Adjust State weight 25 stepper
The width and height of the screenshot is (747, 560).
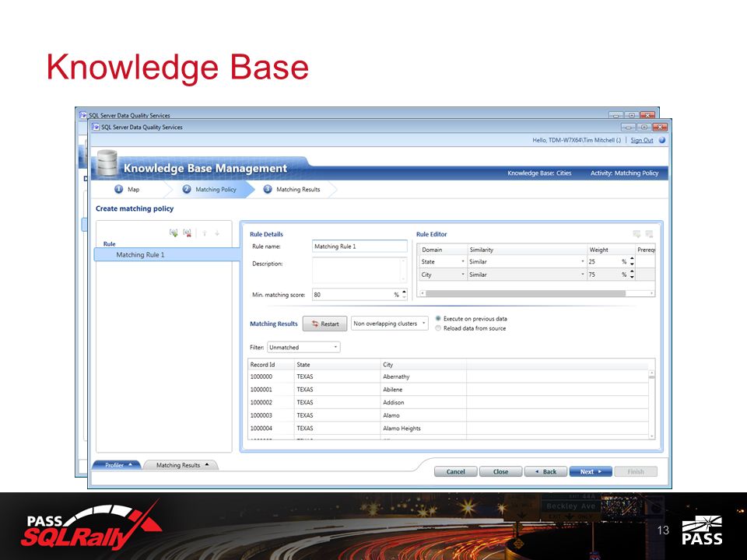pyautogui.click(x=632, y=261)
